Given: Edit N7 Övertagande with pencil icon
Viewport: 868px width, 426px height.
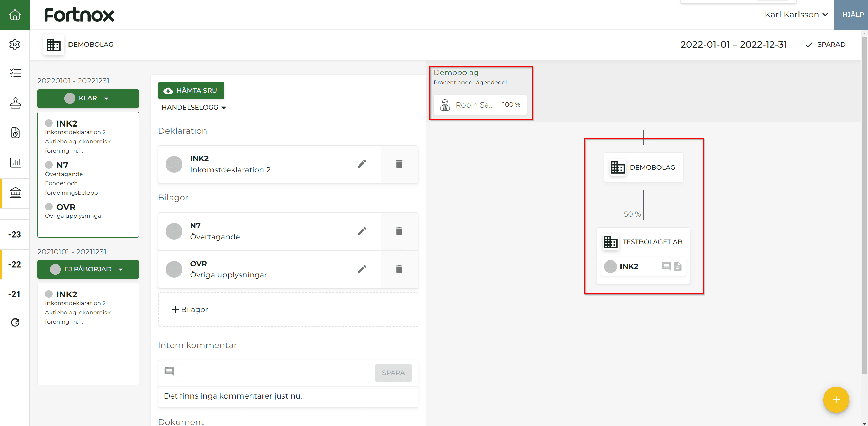Looking at the screenshot, I should (x=362, y=231).
